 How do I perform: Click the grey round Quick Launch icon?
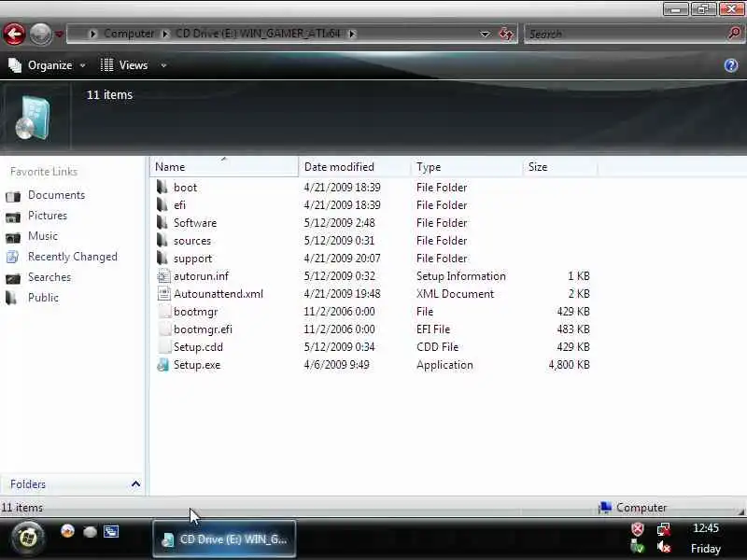pos(90,532)
